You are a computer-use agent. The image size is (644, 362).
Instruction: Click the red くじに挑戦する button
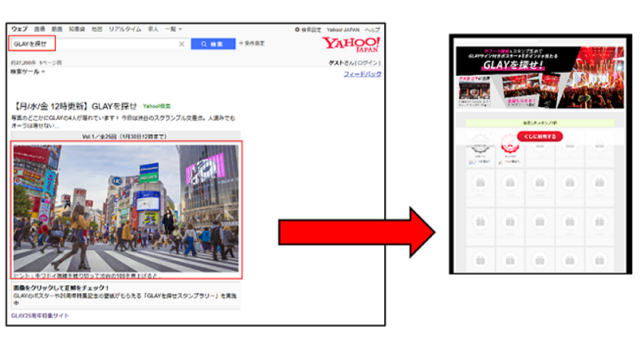pyautogui.click(x=540, y=137)
